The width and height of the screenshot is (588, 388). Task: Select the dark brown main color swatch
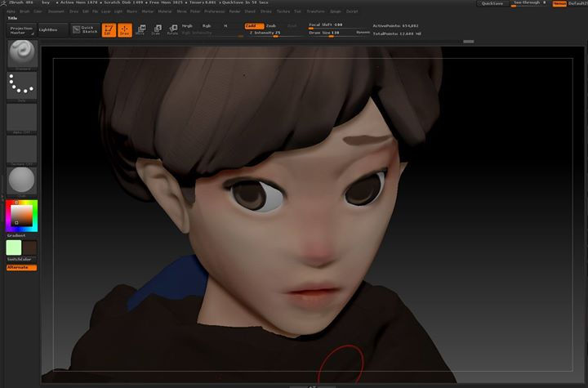tap(29, 248)
